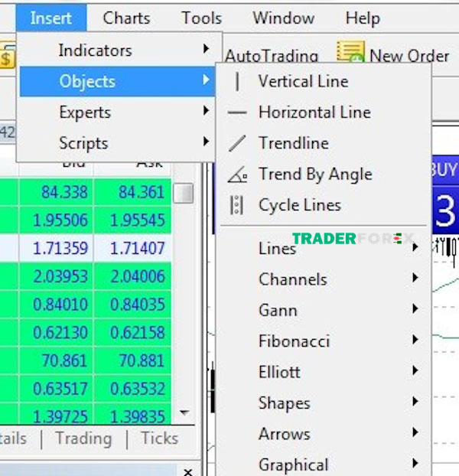
Task: Select bid value 1.71359
Action: [x=60, y=248]
